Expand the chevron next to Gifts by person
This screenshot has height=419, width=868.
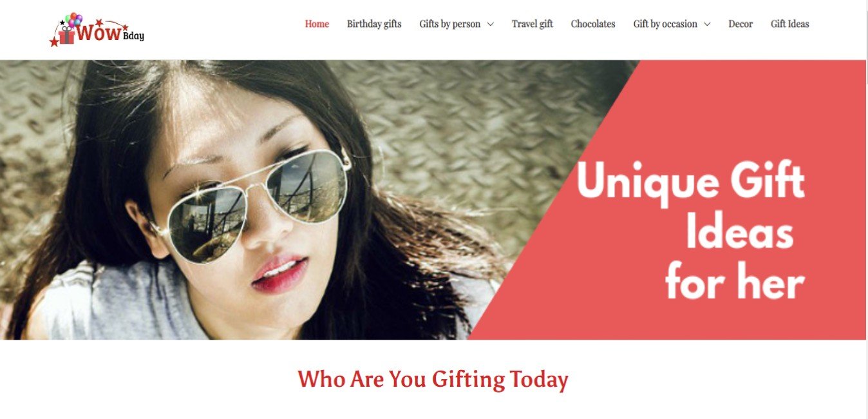(x=490, y=24)
